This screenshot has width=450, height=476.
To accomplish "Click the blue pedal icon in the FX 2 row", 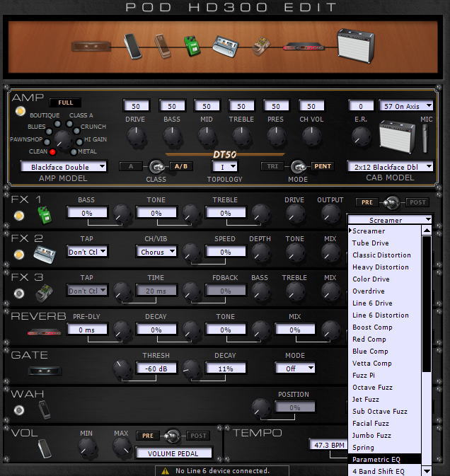I will (45, 254).
